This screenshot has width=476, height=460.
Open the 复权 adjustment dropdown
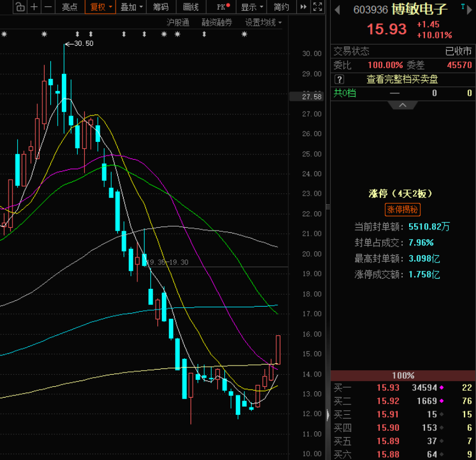(x=101, y=7)
